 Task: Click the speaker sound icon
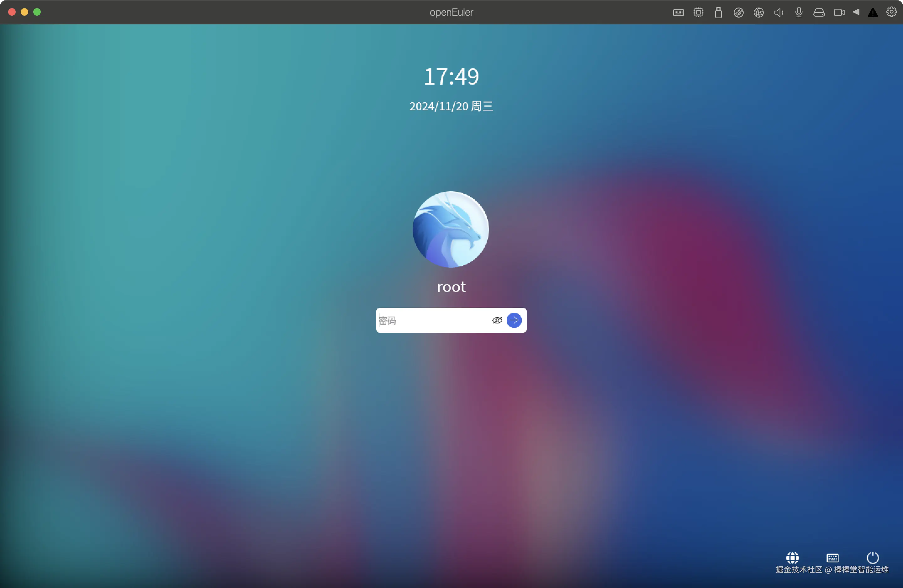pyautogui.click(x=779, y=13)
